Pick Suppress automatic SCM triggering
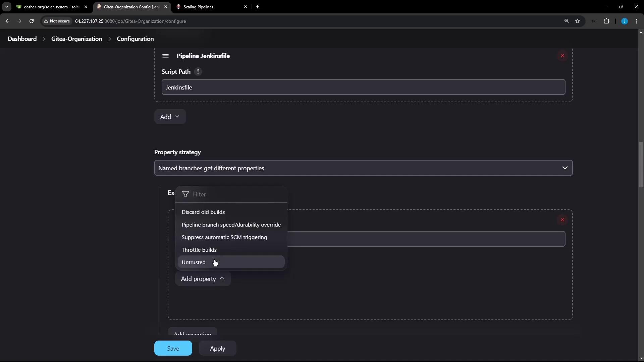This screenshot has height=362, width=644. [224, 237]
